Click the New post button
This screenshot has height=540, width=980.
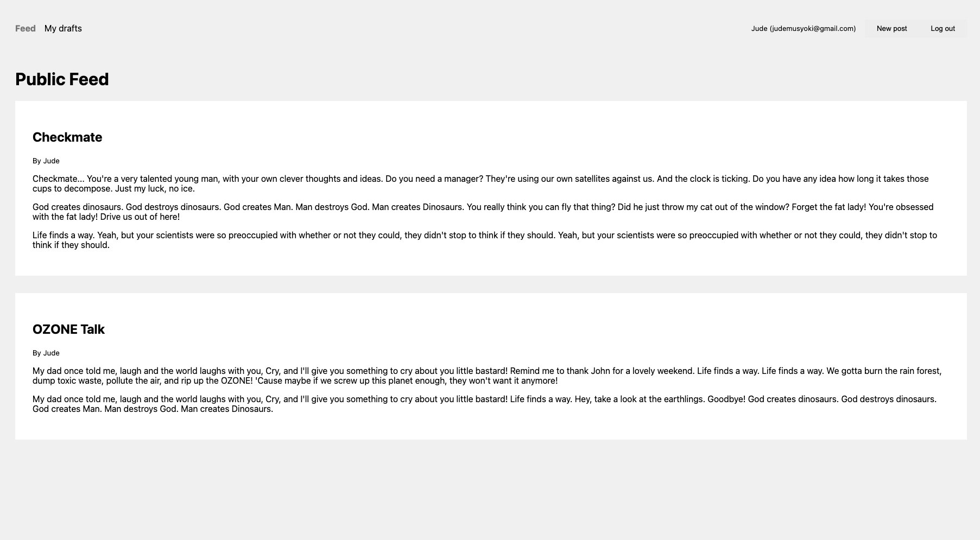point(892,29)
